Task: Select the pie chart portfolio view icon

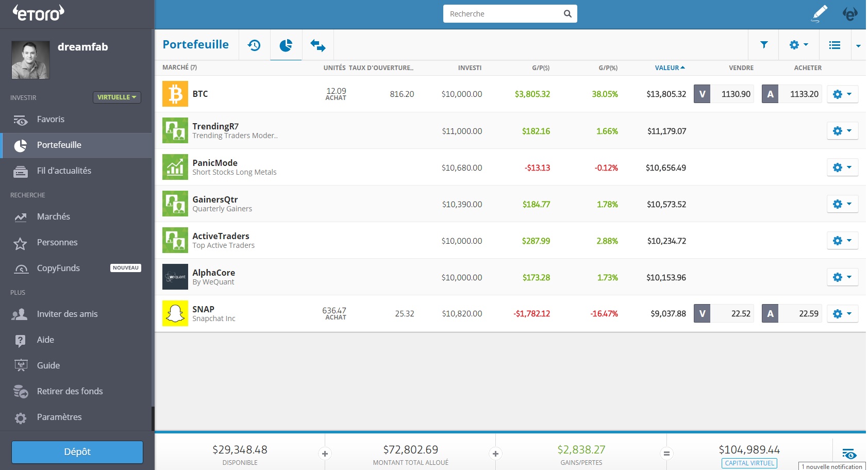Action: coord(286,45)
